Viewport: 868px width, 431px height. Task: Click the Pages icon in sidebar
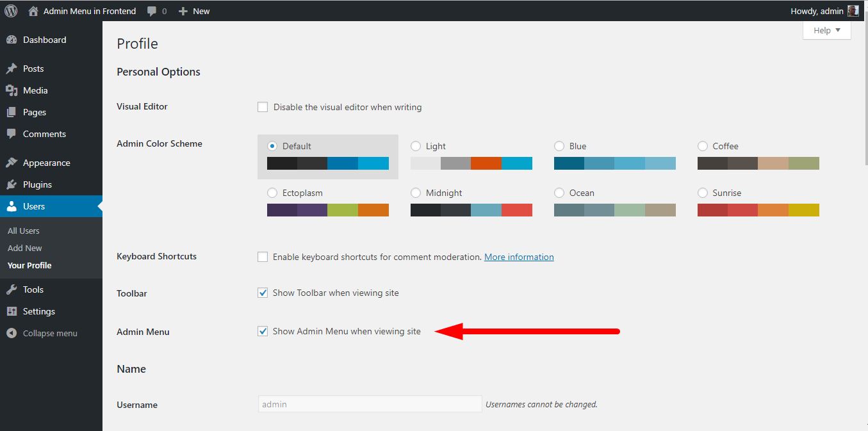tap(12, 112)
